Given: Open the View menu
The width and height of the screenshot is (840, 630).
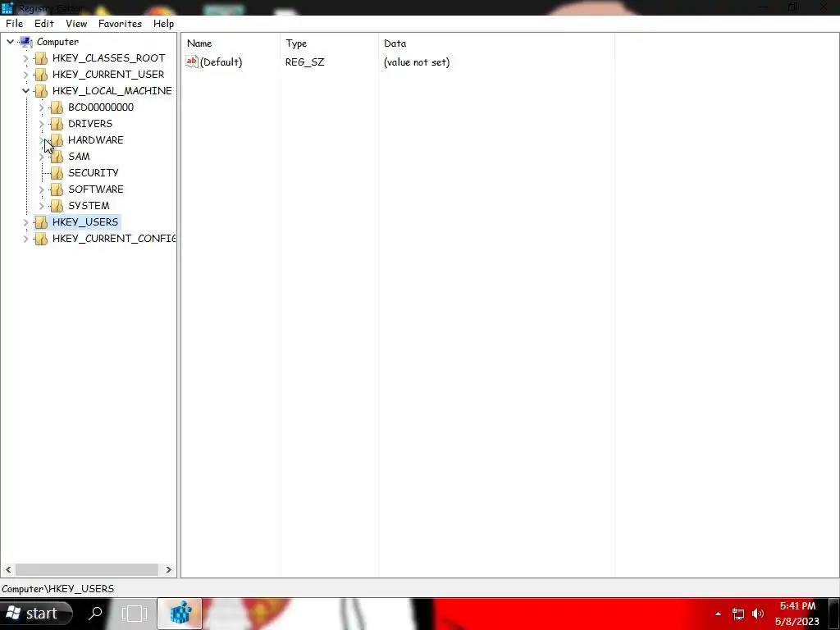Looking at the screenshot, I should 76,24.
